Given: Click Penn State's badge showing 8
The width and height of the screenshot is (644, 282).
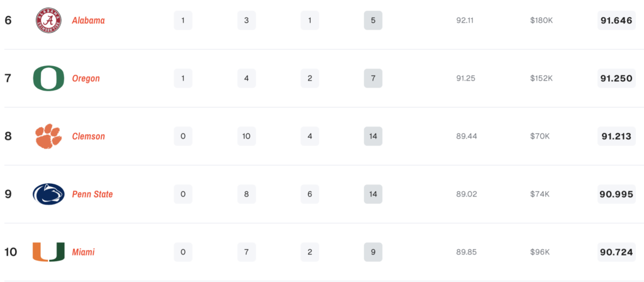Looking at the screenshot, I should coord(247,195).
